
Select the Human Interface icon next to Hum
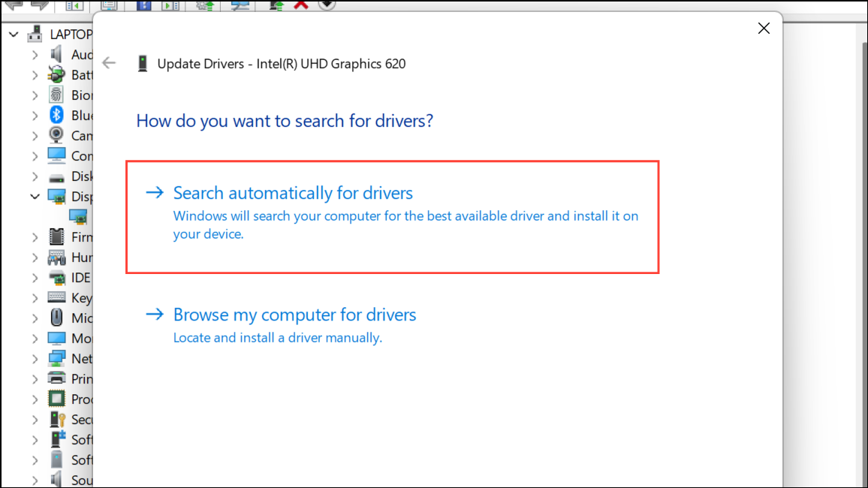point(56,258)
